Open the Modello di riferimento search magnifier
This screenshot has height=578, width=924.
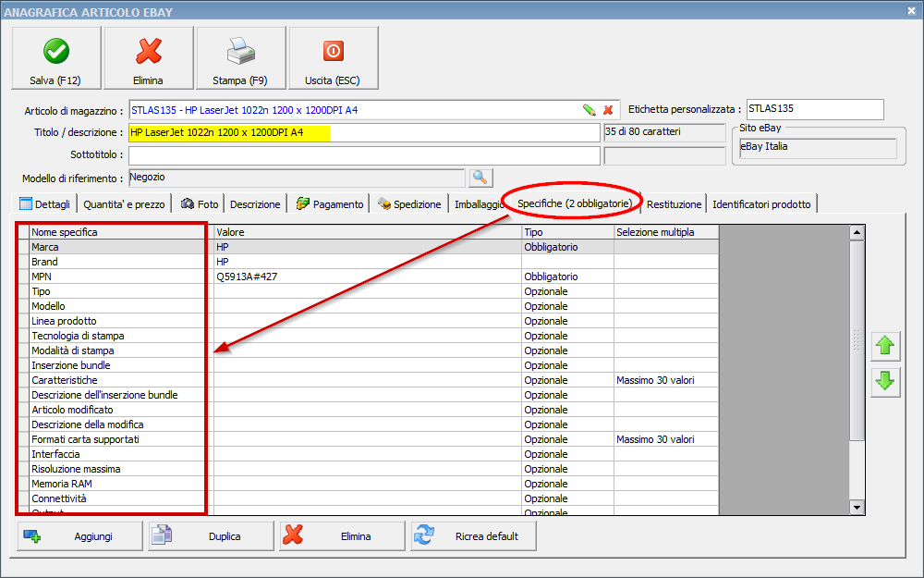click(480, 178)
